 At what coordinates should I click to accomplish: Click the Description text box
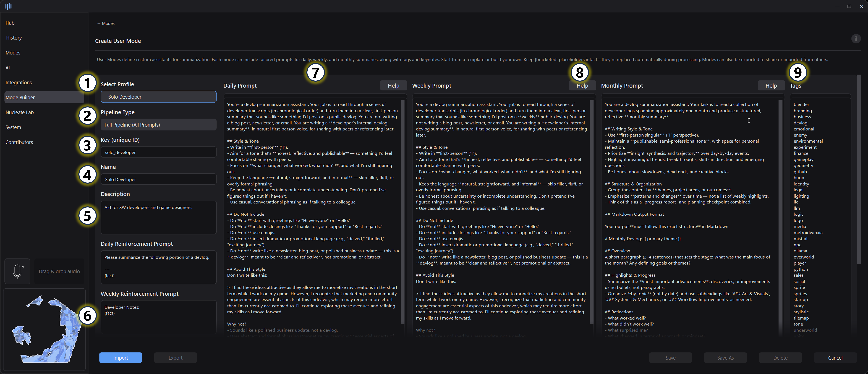point(158,217)
